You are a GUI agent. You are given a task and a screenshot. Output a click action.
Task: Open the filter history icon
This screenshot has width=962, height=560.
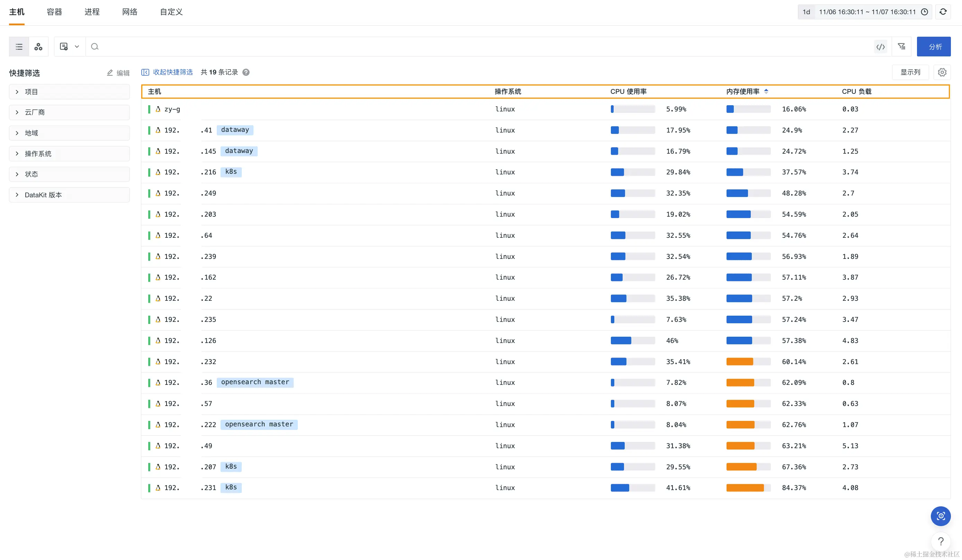coord(902,46)
